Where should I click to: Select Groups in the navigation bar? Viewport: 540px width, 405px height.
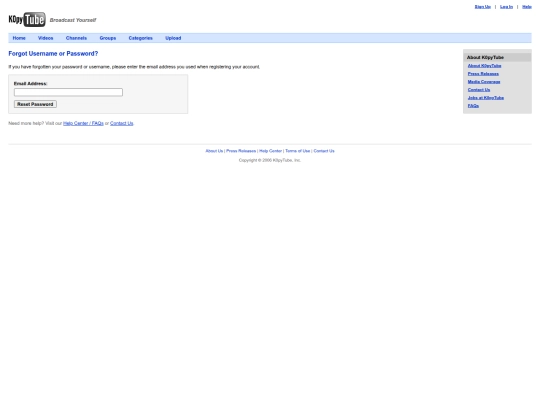[x=108, y=38]
